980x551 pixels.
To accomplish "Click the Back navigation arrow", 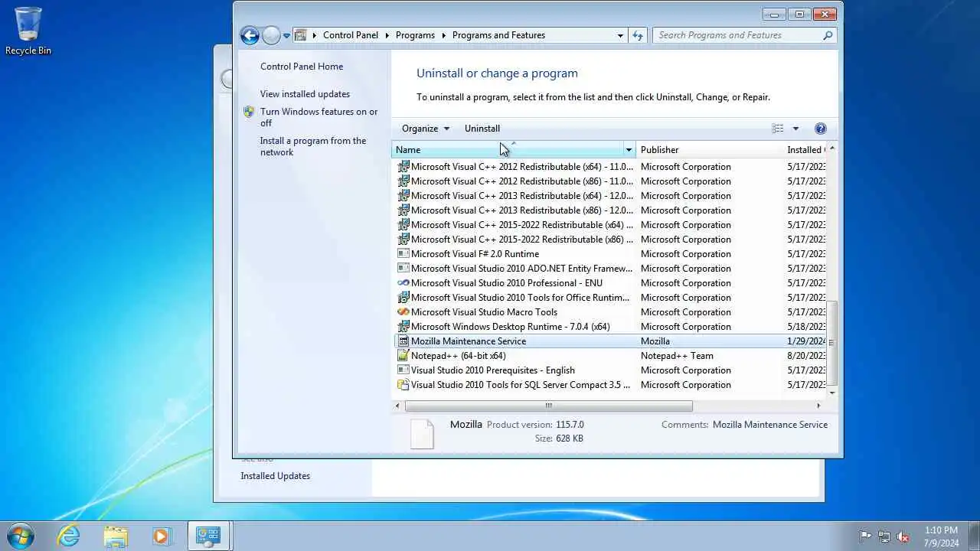I will click(x=250, y=35).
